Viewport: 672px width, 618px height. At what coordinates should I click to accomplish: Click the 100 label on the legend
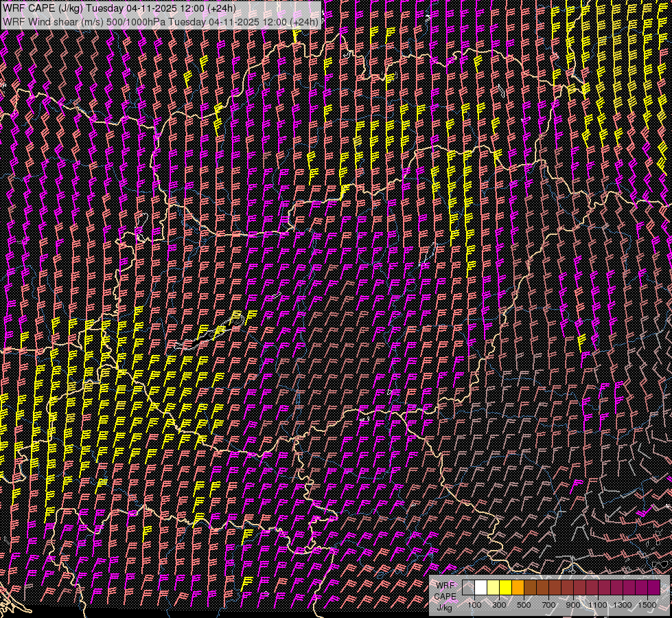(x=474, y=605)
